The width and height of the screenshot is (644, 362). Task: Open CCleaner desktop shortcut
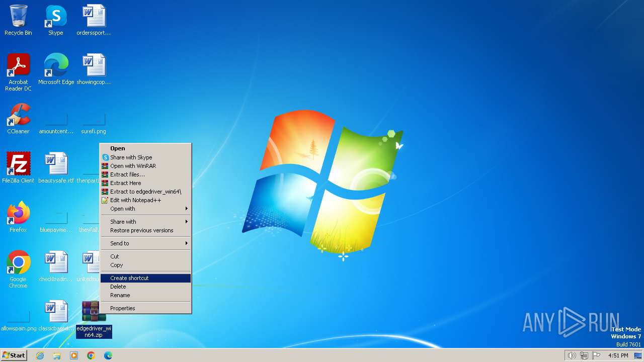[x=18, y=119]
